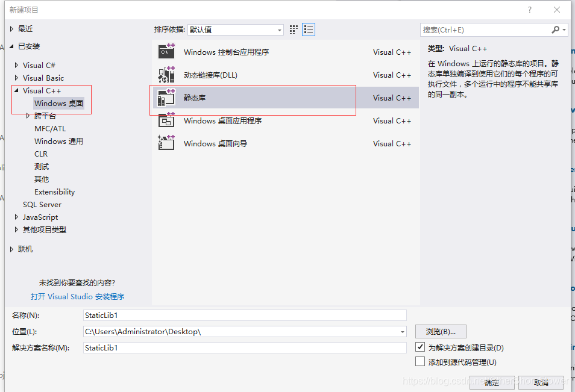Select CLR category
The image size is (575, 392).
pos(41,154)
